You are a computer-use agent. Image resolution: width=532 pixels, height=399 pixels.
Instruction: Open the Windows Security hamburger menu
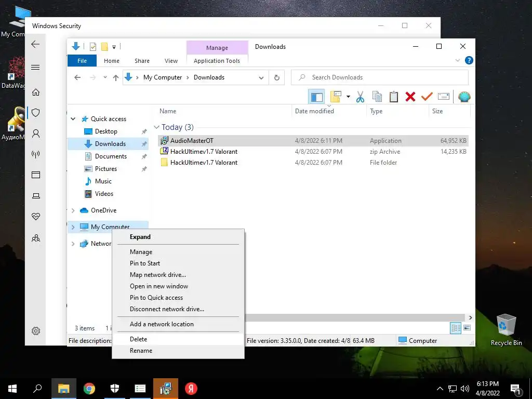coord(35,67)
